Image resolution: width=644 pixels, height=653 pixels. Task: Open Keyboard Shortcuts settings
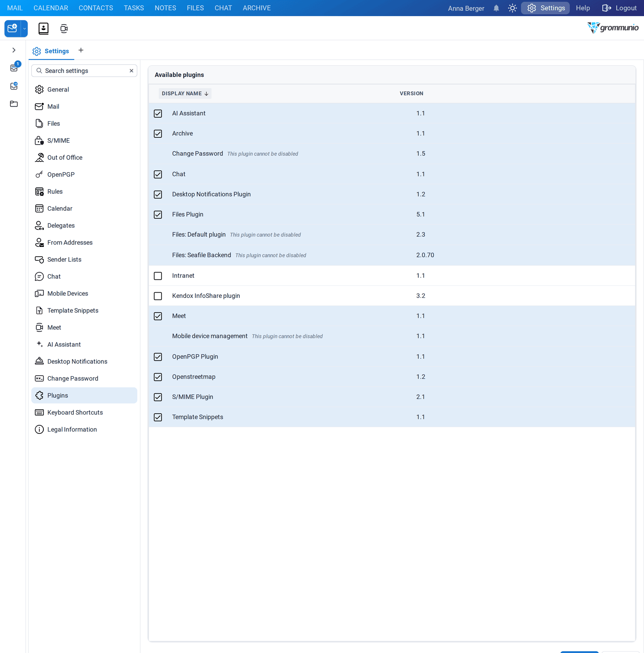click(x=84, y=412)
